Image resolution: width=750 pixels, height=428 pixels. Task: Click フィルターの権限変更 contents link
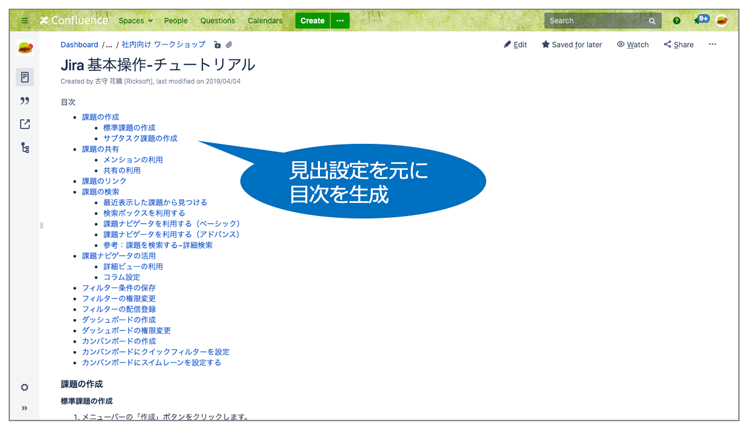(119, 298)
